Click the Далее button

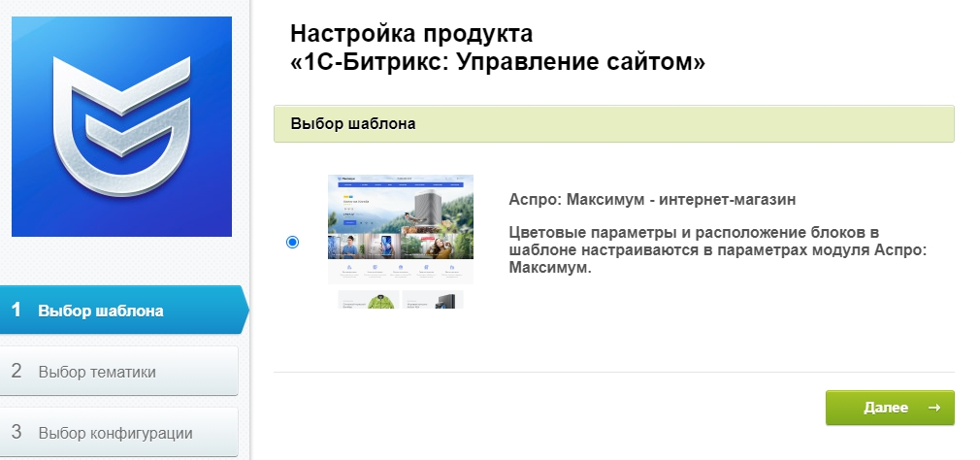[x=890, y=408]
